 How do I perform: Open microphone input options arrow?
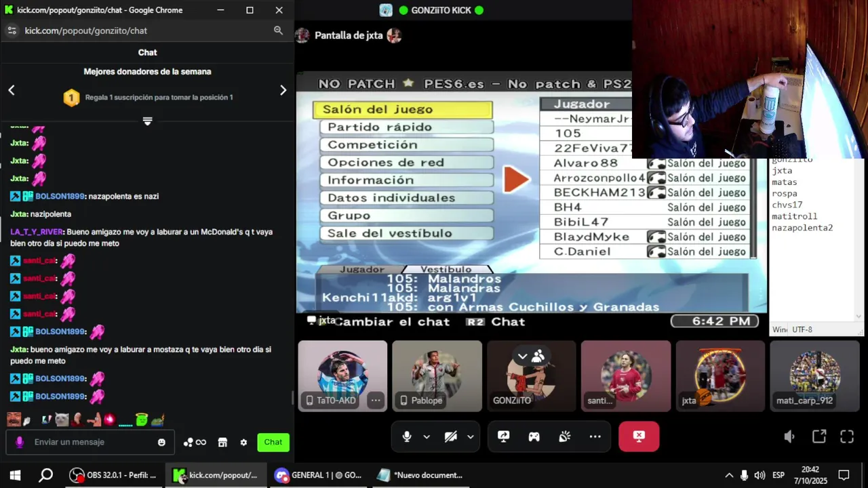427,436
